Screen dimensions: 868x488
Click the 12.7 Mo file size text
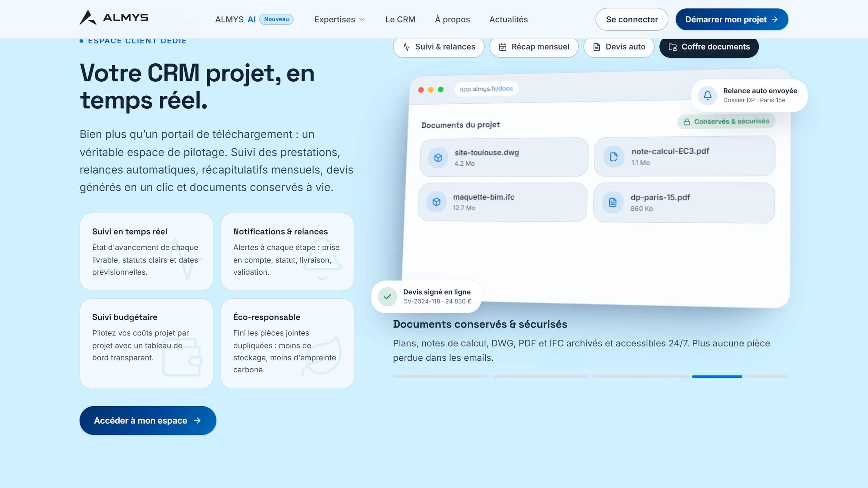click(464, 208)
